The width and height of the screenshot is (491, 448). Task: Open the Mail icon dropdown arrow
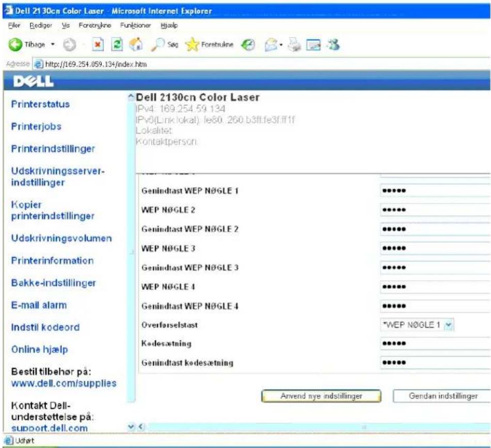[281, 45]
